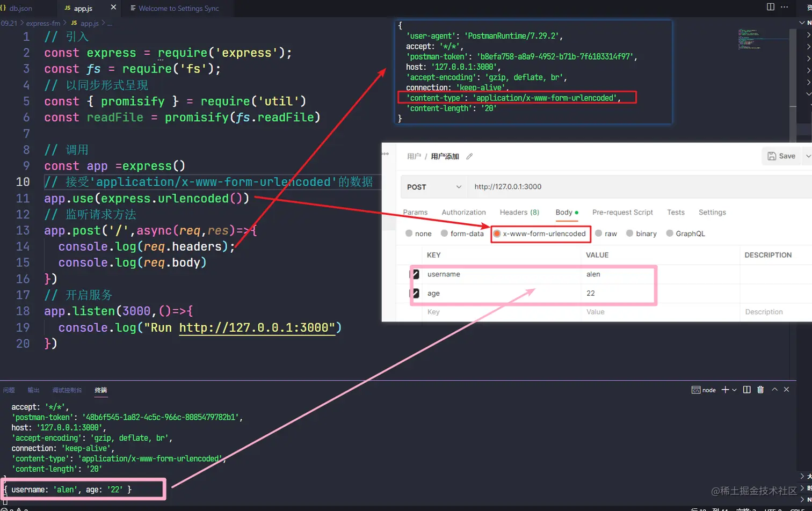Viewport: 812px width, 511px height.
Task: Split the editor to the right
Action: [771, 7]
